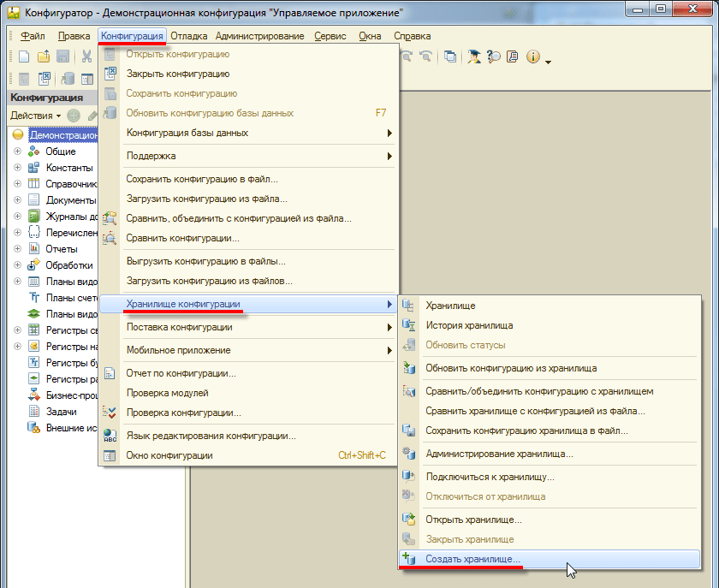
Task: Open the Правка menu
Action: 74,36
